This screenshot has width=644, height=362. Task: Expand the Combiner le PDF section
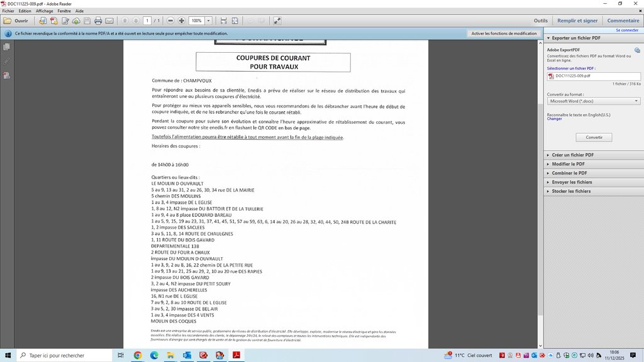point(569,173)
